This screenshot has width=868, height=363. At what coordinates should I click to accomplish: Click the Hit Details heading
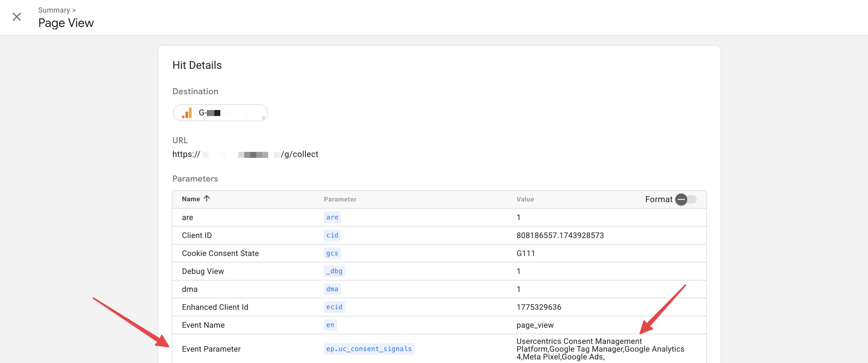click(x=197, y=65)
